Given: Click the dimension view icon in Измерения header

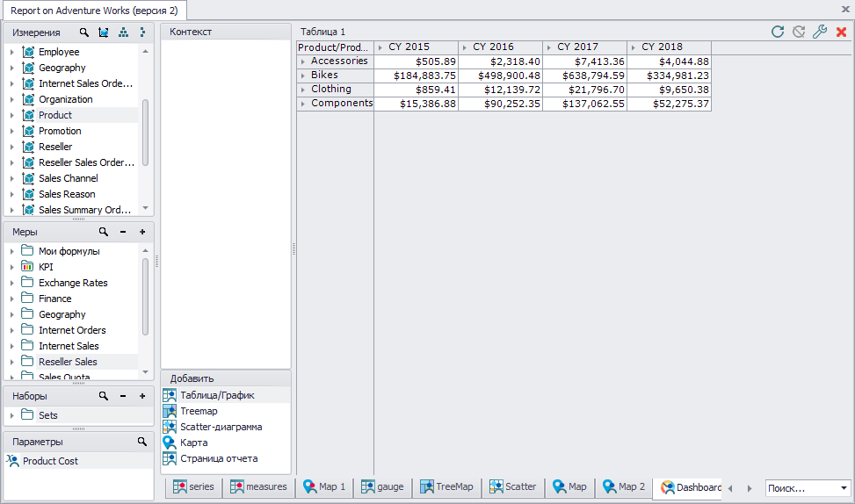Looking at the screenshot, I should point(103,32).
